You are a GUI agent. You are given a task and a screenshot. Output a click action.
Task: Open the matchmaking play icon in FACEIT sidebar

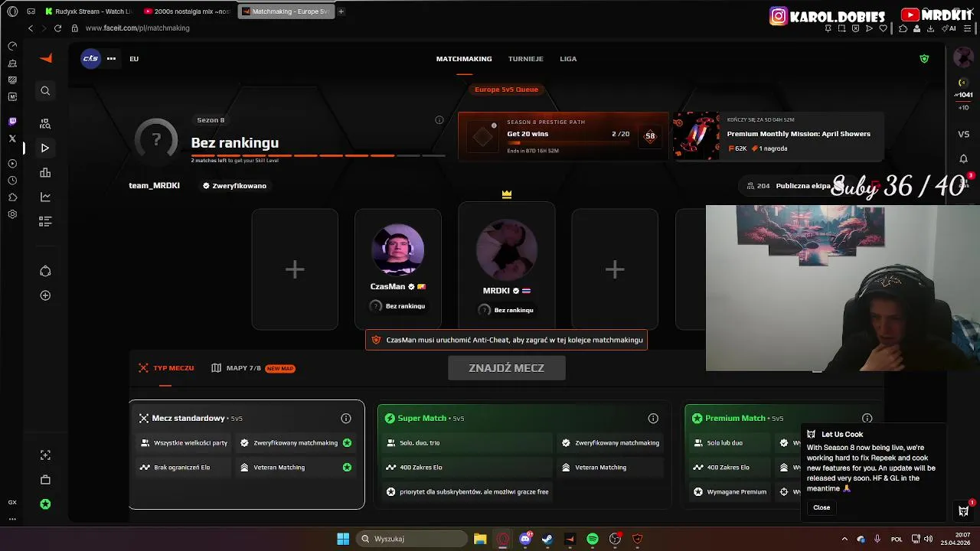(x=45, y=148)
